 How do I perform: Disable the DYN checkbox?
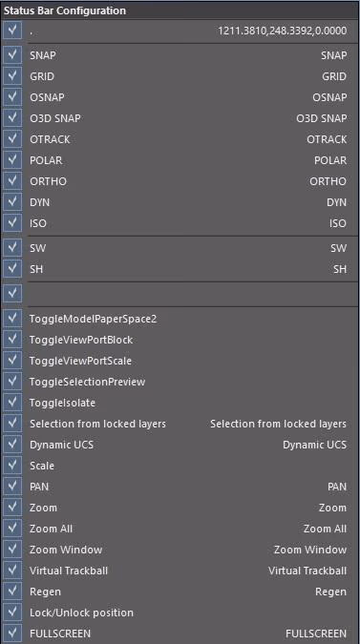(x=11, y=201)
